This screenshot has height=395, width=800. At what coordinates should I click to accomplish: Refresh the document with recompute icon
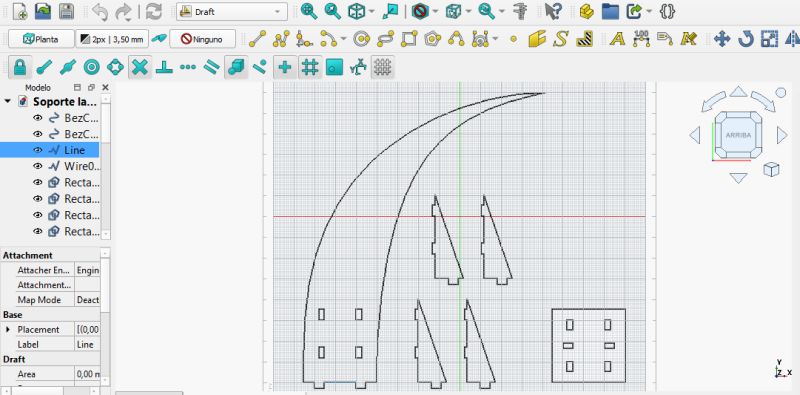(x=154, y=11)
